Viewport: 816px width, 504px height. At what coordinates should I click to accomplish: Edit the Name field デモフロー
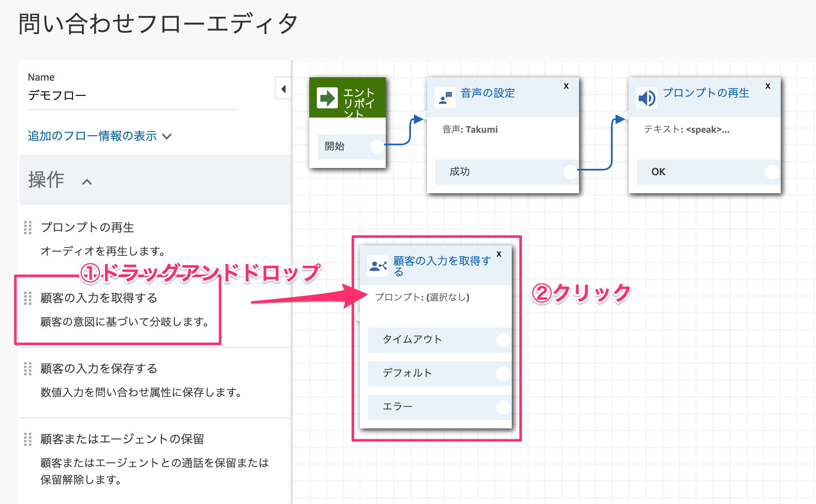(133, 96)
